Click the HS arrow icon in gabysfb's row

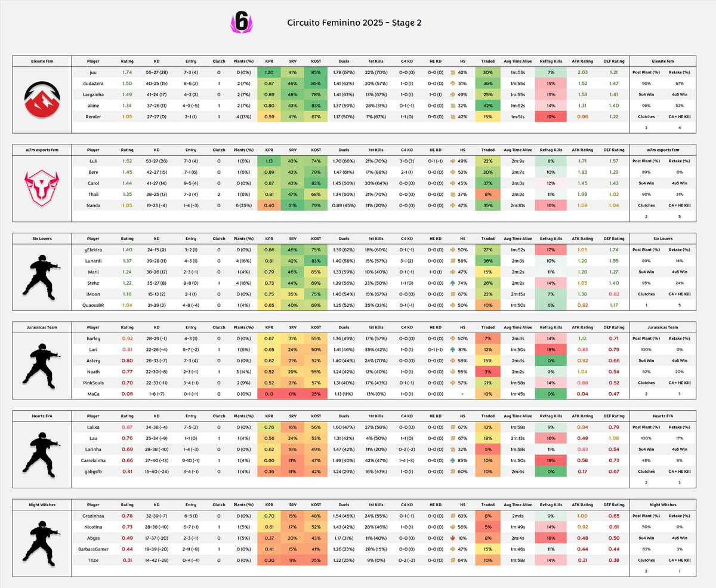(x=453, y=471)
